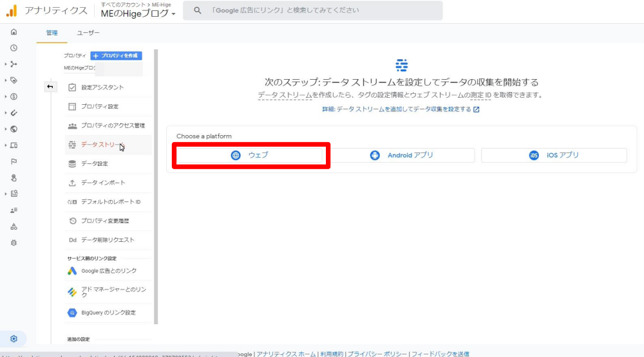The height and width of the screenshot is (357, 644).
Task: Click the bug DebugView icon in sidebar
Action: tap(14, 243)
